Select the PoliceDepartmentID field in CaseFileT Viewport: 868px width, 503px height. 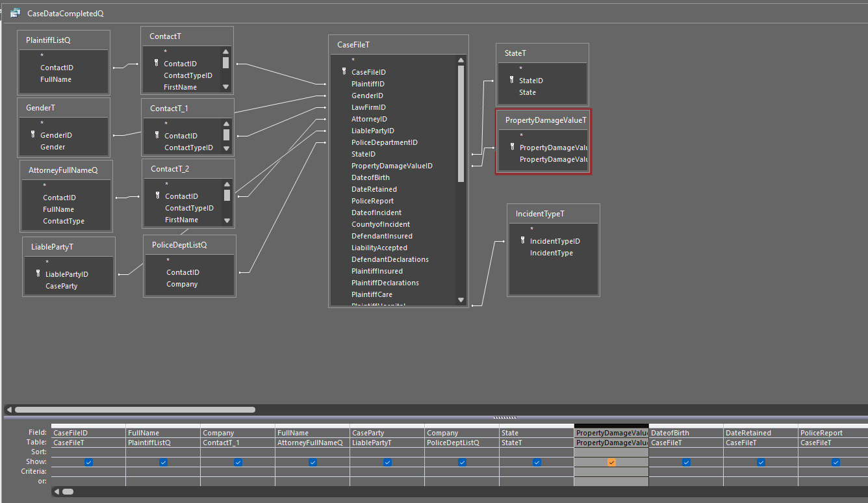pyautogui.click(x=384, y=142)
